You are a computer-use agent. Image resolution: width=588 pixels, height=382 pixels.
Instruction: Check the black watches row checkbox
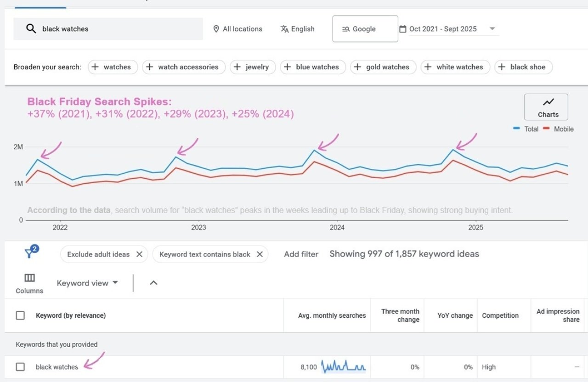(21, 367)
